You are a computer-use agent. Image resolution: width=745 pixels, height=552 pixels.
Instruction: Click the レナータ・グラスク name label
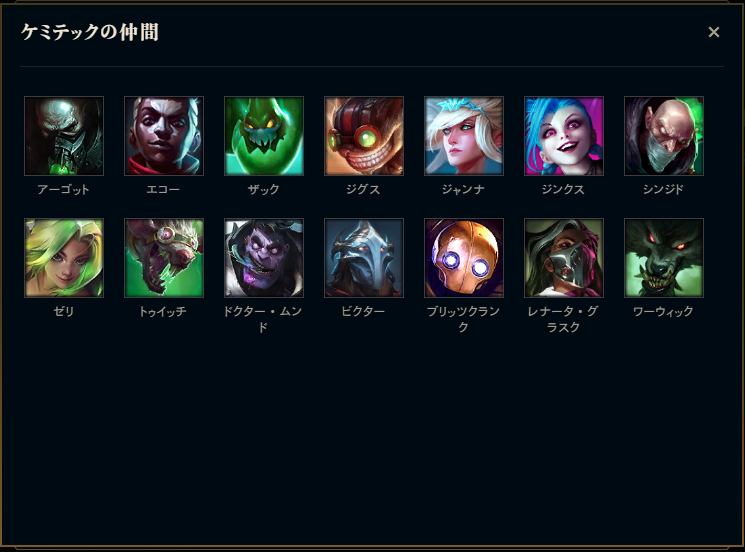pos(564,319)
